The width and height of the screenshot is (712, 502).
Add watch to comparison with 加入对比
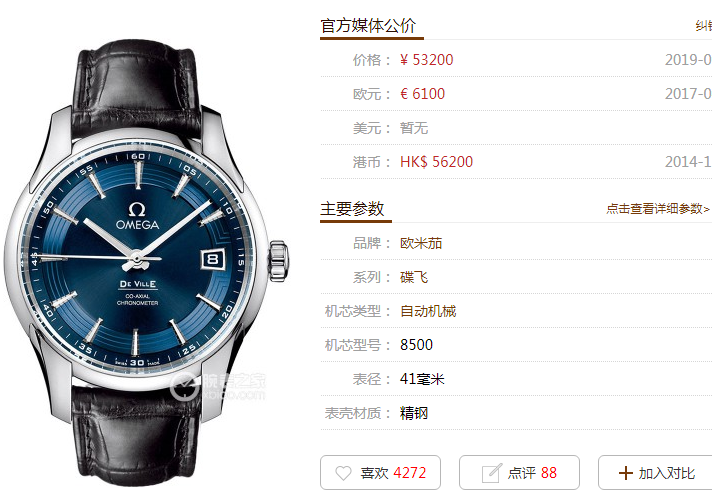(655, 472)
